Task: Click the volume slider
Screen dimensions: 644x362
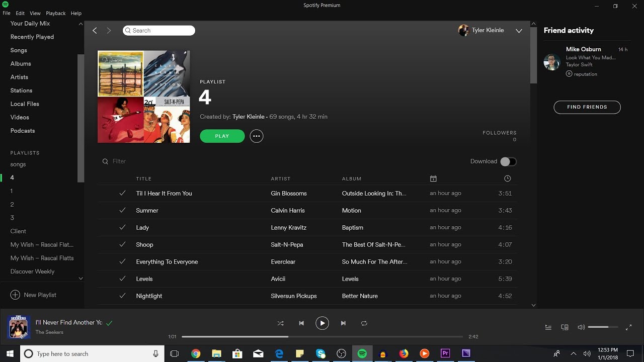Action: [603, 327]
